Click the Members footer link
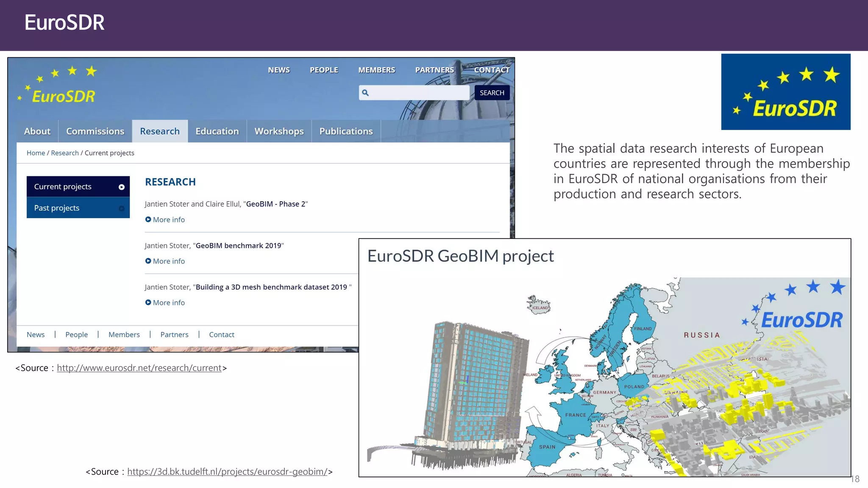Screen dimensions: 868x488 coord(124,335)
